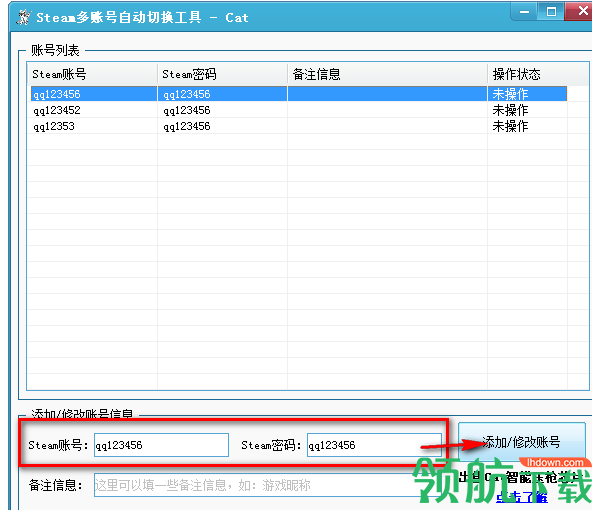The image size is (592, 510).
Task: Click the Steam账号 column header
Action: [x=92, y=74]
